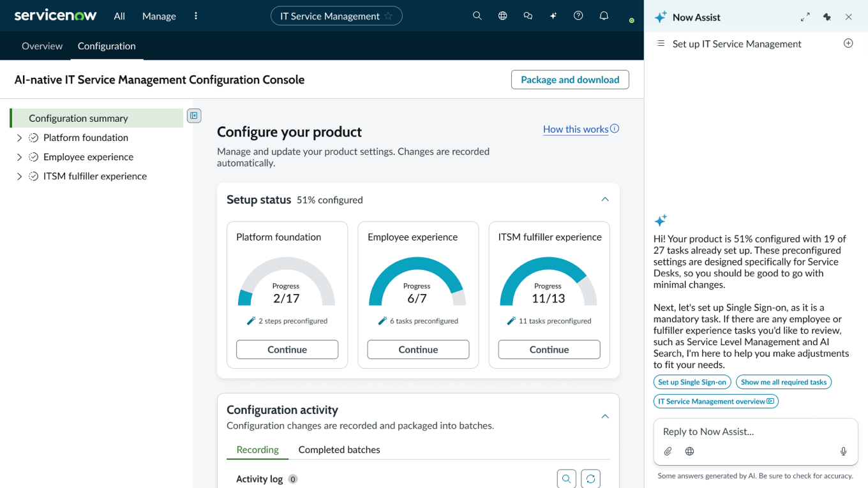
Task: Click the IT Service Management pill
Action: click(336, 16)
